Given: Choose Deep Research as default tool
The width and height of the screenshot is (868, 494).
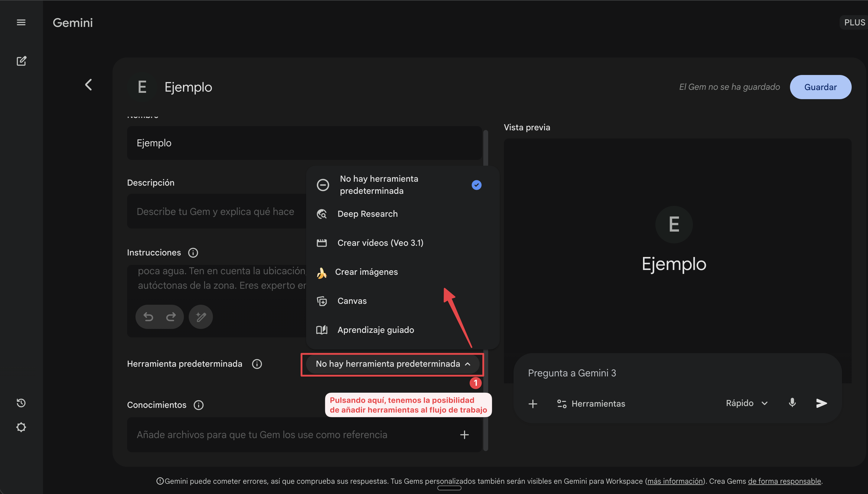Looking at the screenshot, I should [x=367, y=214].
